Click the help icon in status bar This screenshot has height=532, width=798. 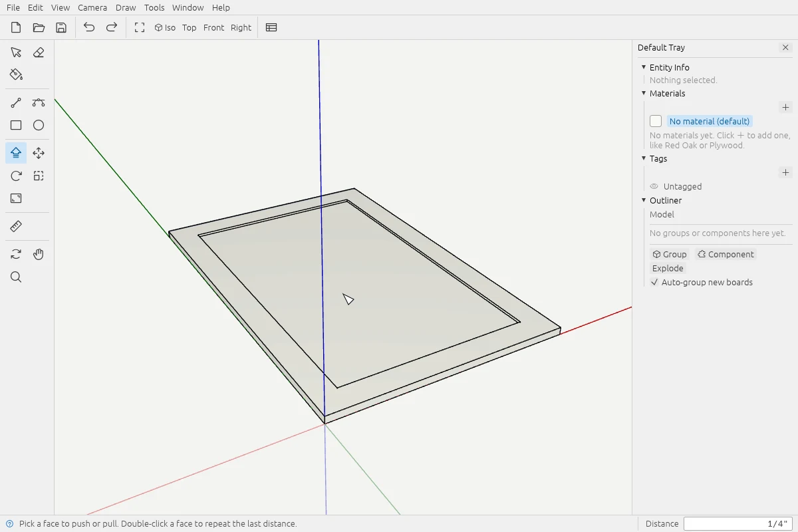click(x=9, y=523)
